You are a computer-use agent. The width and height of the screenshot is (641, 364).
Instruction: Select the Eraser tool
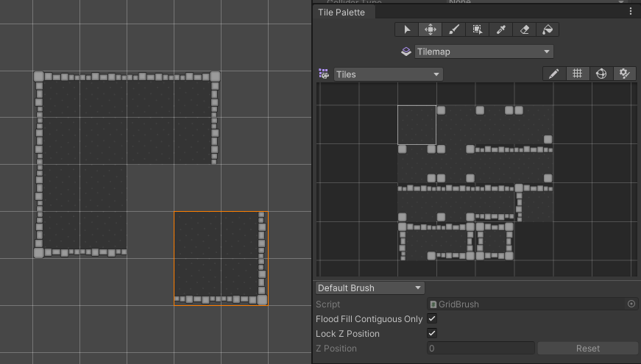point(524,29)
